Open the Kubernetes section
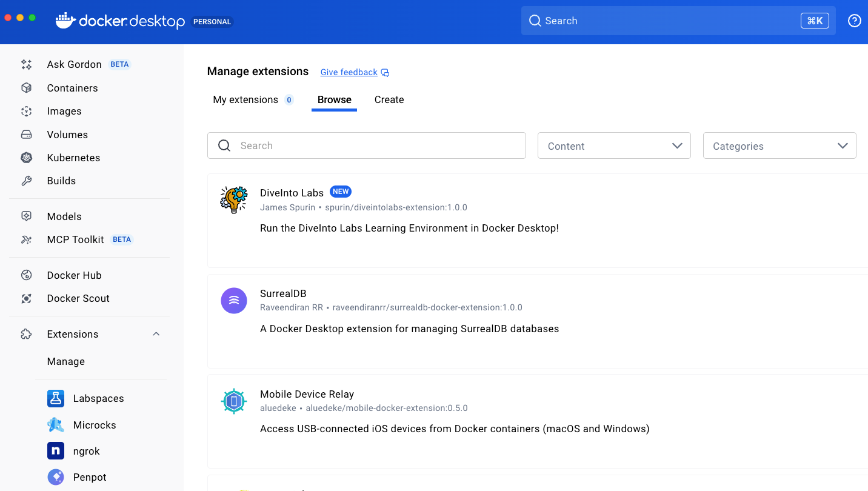Viewport: 868px width, 491px height. coord(73,158)
